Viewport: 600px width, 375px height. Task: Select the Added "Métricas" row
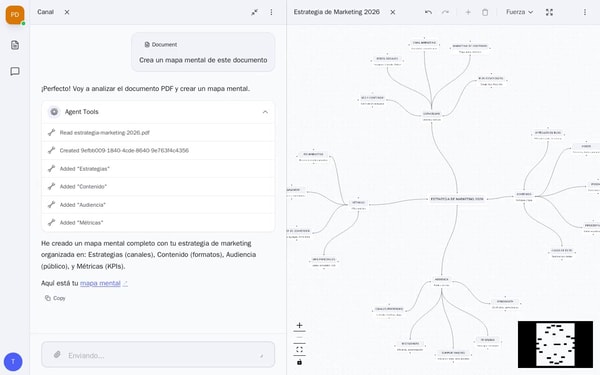(x=158, y=223)
